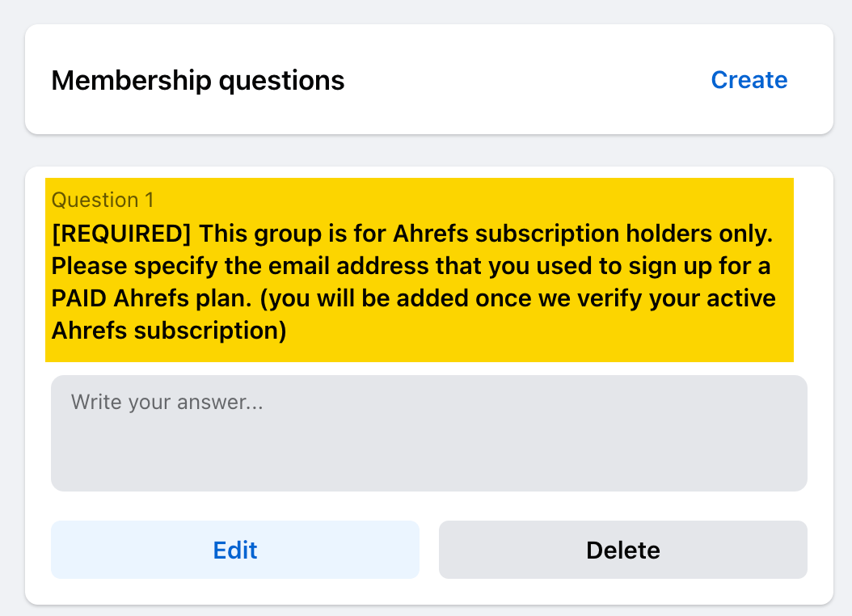Remove the Ahrefs subscription question
The width and height of the screenshot is (852, 616).
622,550
